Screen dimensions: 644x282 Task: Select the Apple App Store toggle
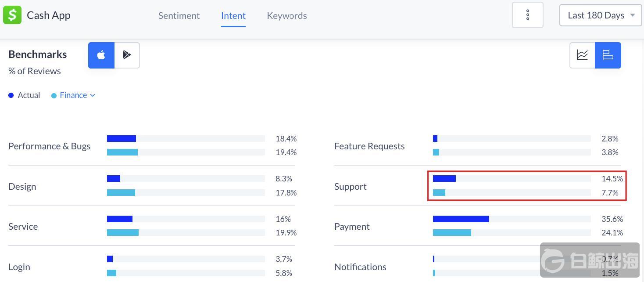(x=101, y=55)
